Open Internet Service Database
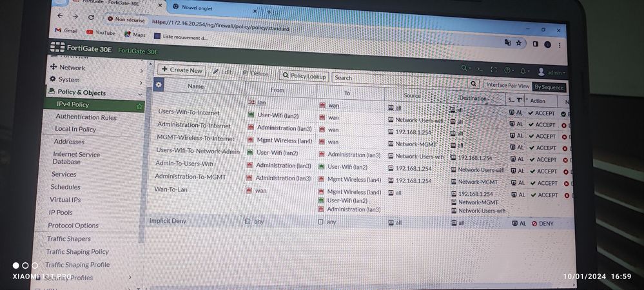The height and width of the screenshot is (290, 644). click(76, 158)
